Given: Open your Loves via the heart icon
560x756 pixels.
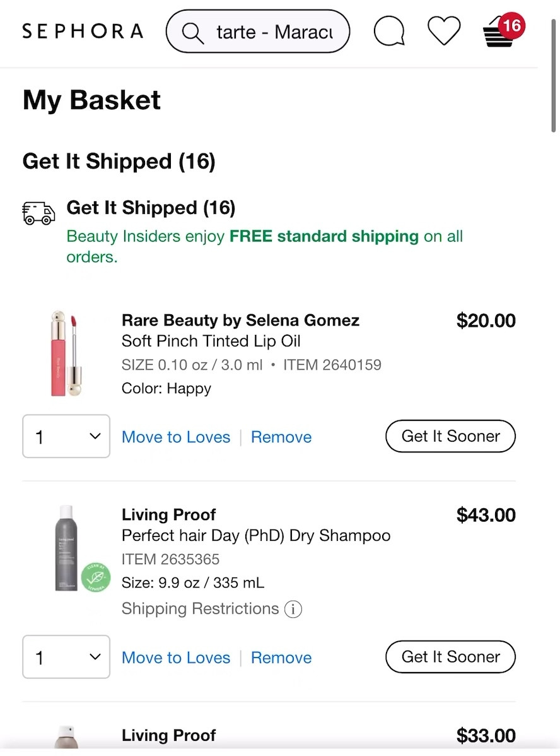Looking at the screenshot, I should (444, 31).
